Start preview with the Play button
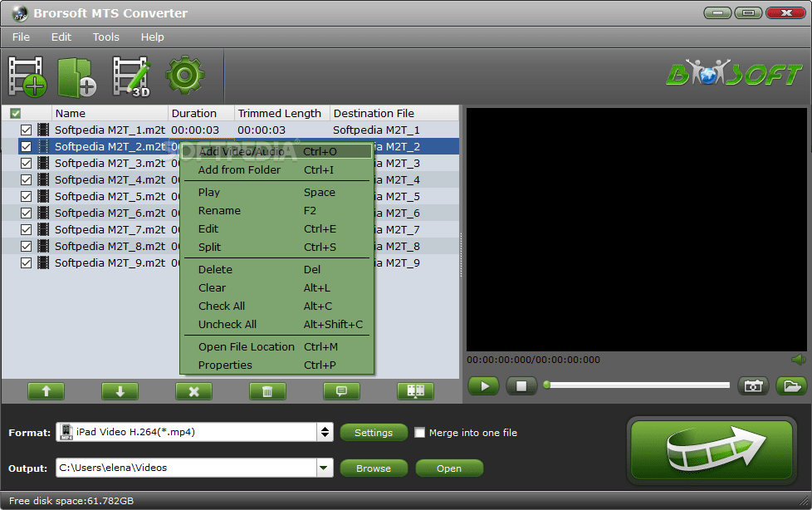 (x=484, y=386)
